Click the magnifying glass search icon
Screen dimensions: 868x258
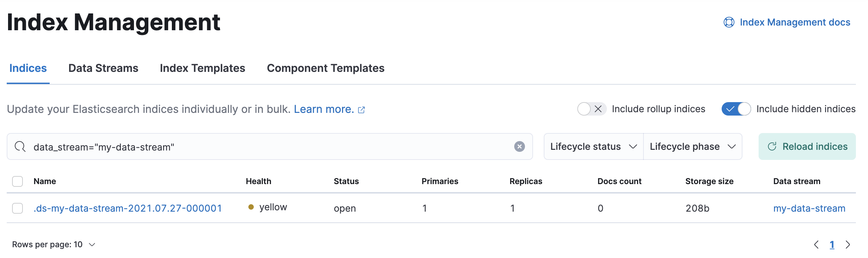pyautogui.click(x=20, y=147)
